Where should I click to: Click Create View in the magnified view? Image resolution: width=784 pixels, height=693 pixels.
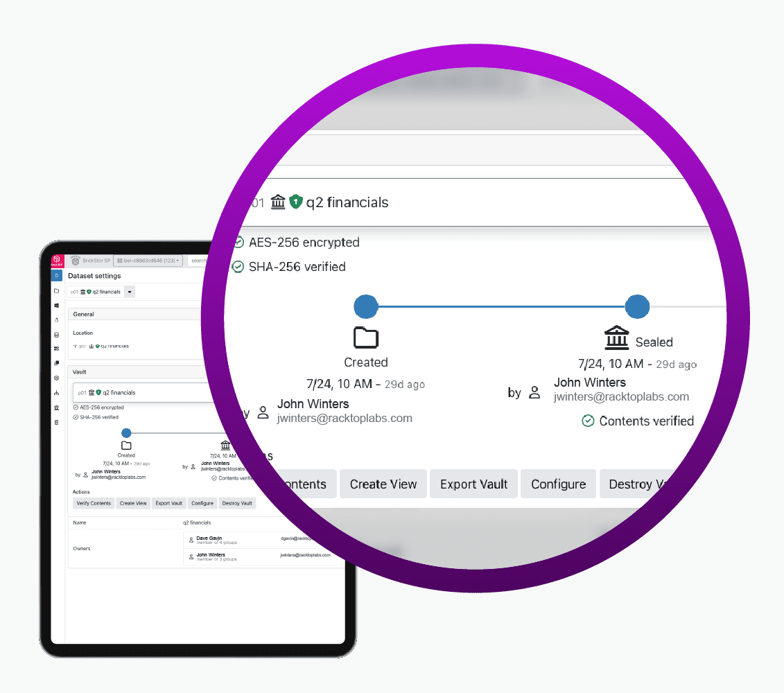[383, 484]
